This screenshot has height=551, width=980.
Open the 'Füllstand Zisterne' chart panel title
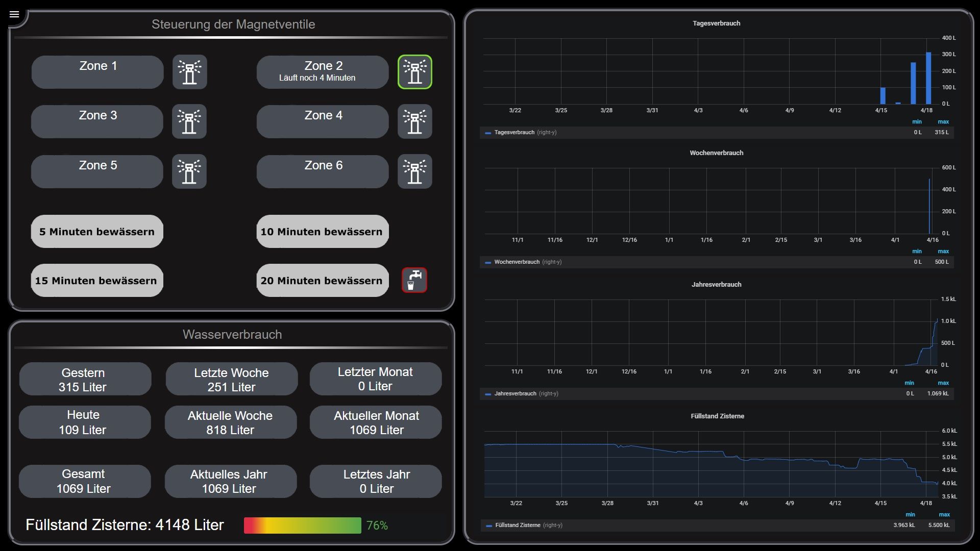pyautogui.click(x=717, y=416)
